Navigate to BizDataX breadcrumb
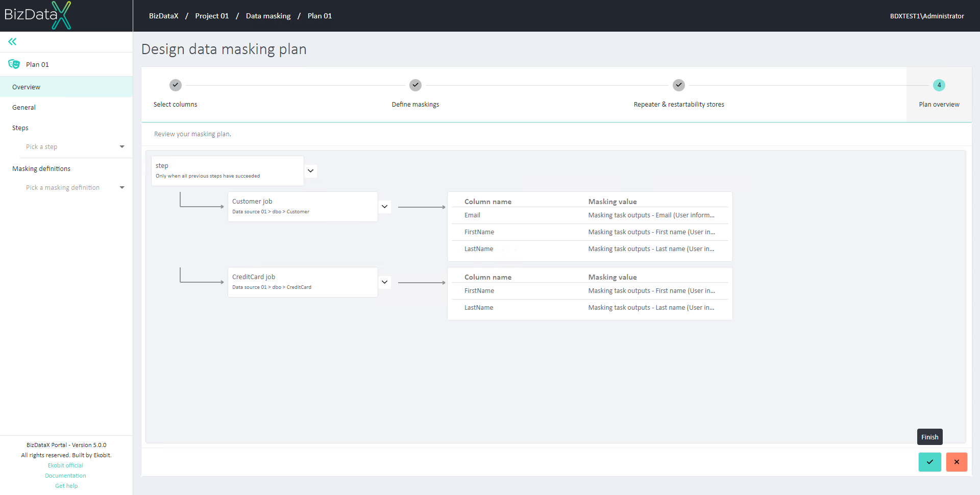The width and height of the screenshot is (980, 495). point(164,16)
